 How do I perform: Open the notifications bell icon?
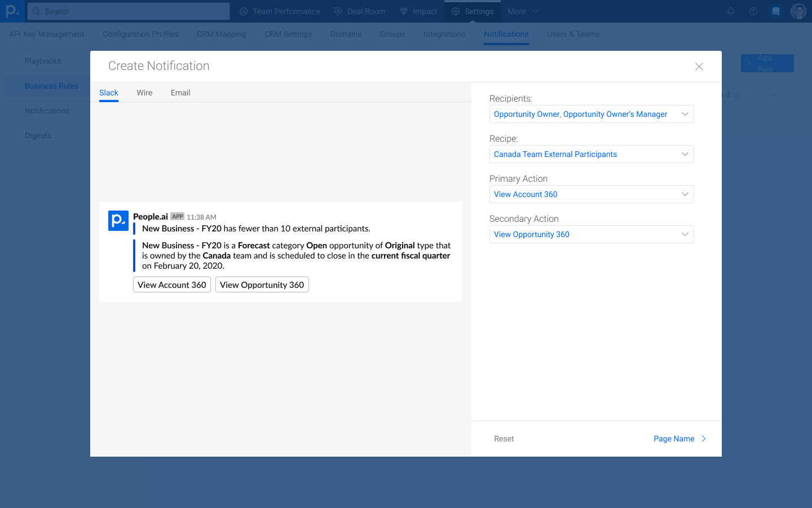(731, 11)
